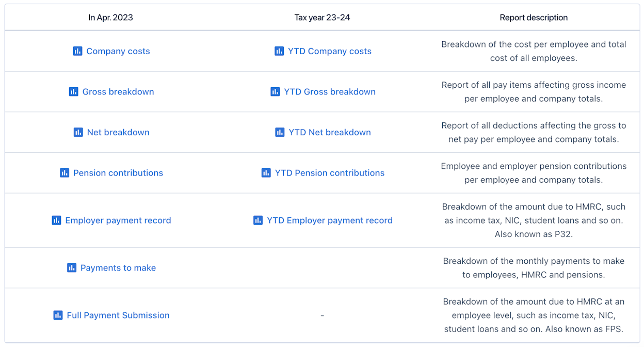Click the chart icon beside YTD Company costs

point(279,51)
